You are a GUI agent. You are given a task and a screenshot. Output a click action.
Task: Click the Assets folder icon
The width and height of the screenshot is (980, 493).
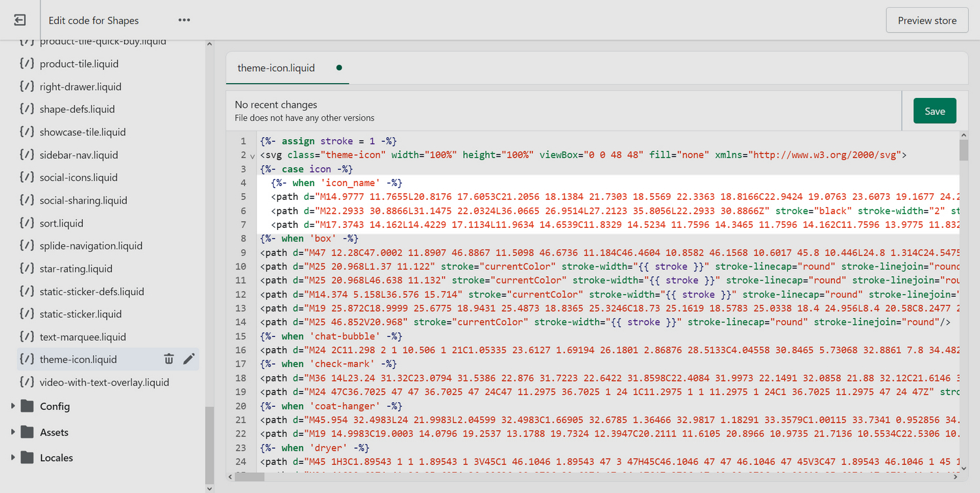[27, 432]
